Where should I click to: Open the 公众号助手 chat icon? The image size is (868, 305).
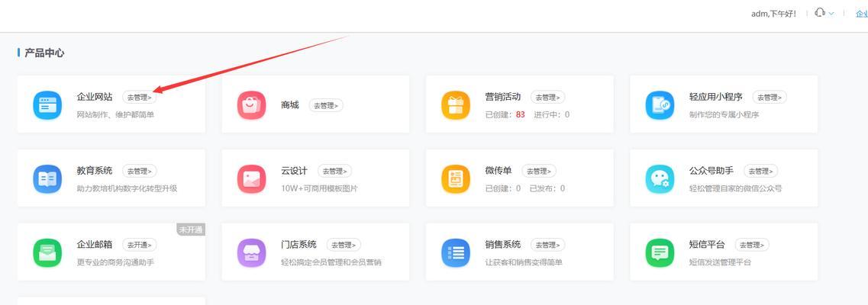660,179
